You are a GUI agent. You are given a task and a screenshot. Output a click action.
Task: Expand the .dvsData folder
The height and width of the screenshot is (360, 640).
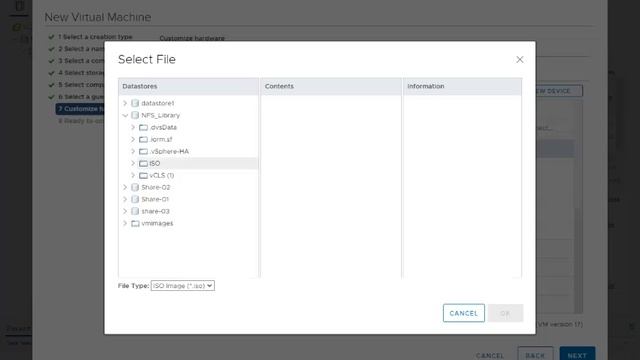(133, 127)
